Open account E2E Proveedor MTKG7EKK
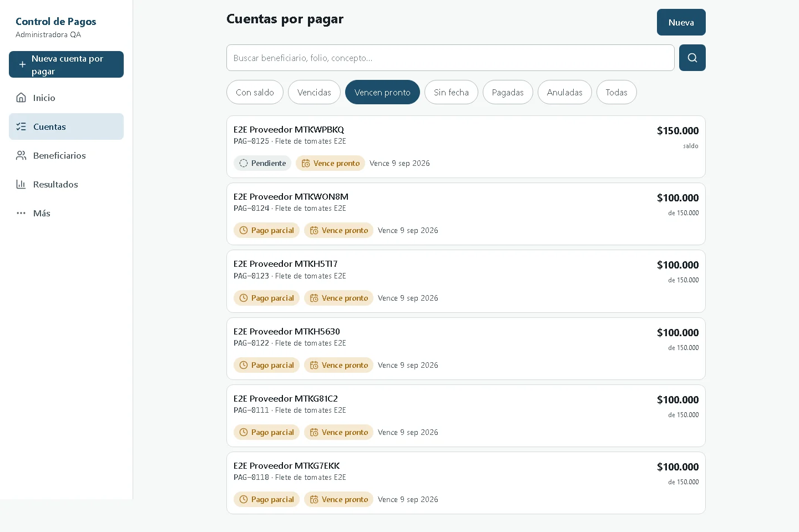This screenshot has width=799, height=532. click(x=466, y=483)
